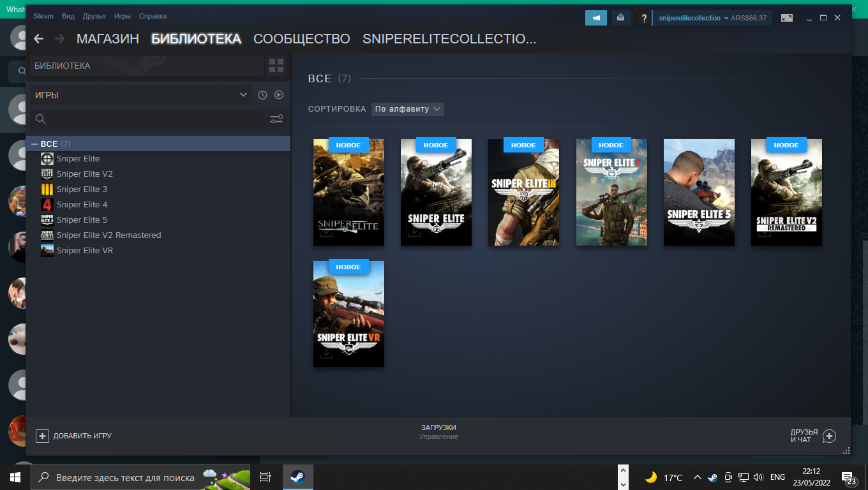
Task: Open the Справка menu
Action: [x=153, y=16]
